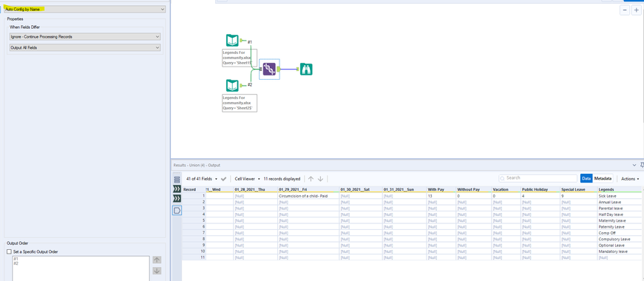This screenshot has width=644, height=281.
Task: Click the Vacation column header
Action: point(506,189)
